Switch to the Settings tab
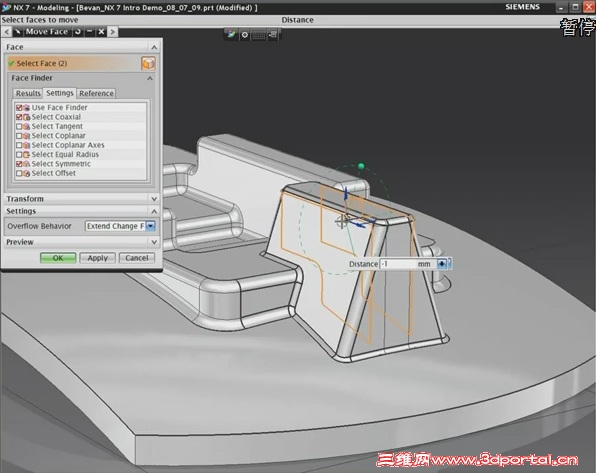The width and height of the screenshot is (597, 473). (60, 93)
